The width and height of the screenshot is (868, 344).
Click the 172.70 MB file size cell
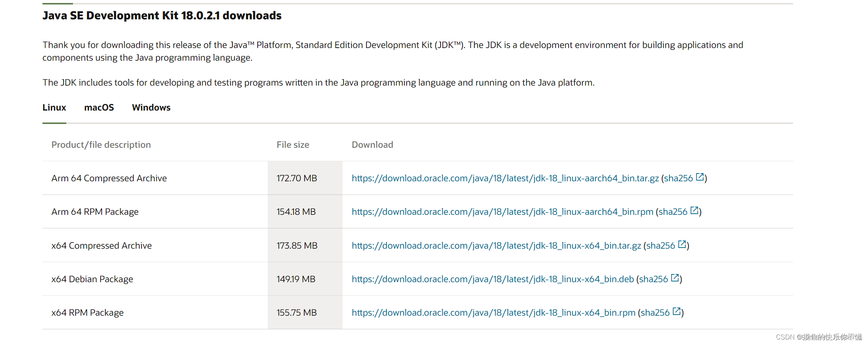pos(305,178)
